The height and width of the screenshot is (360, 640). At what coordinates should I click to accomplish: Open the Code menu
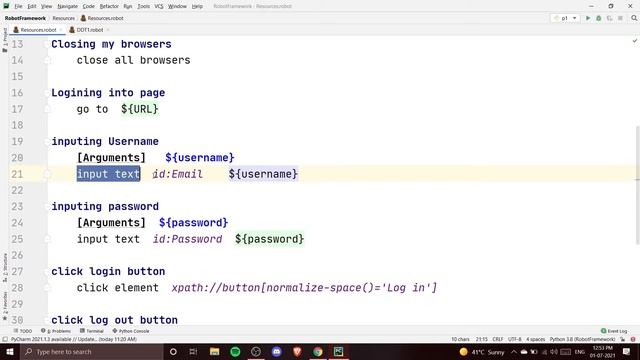(x=88, y=6)
